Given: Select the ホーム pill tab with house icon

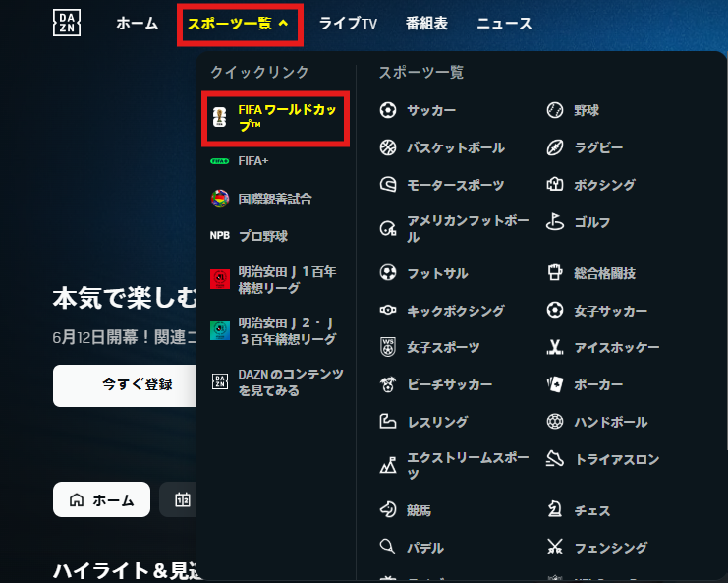Looking at the screenshot, I should point(101,499).
